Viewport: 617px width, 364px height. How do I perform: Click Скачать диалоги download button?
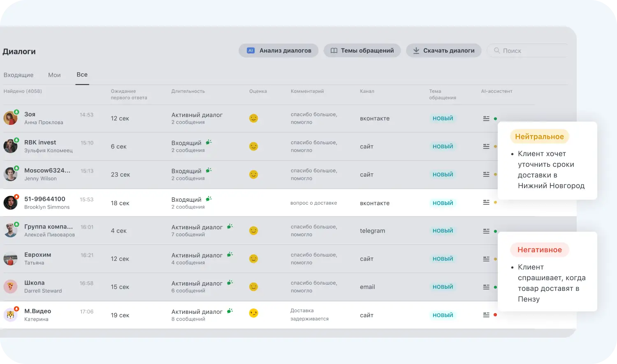pyautogui.click(x=443, y=51)
